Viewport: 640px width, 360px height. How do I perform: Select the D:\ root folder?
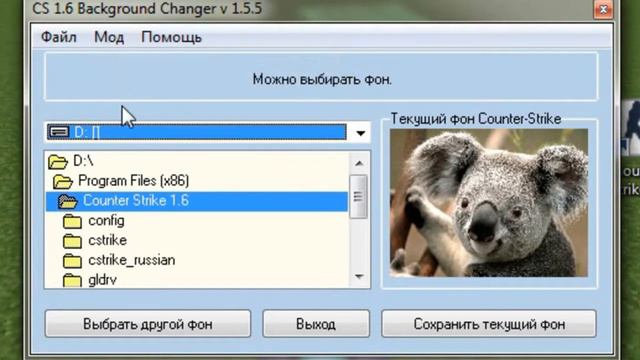click(x=83, y=161)
